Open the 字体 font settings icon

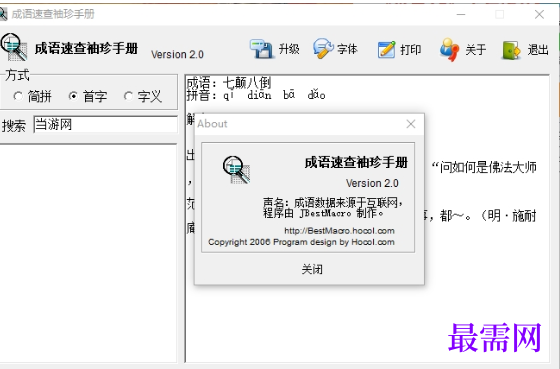(323, 49)
